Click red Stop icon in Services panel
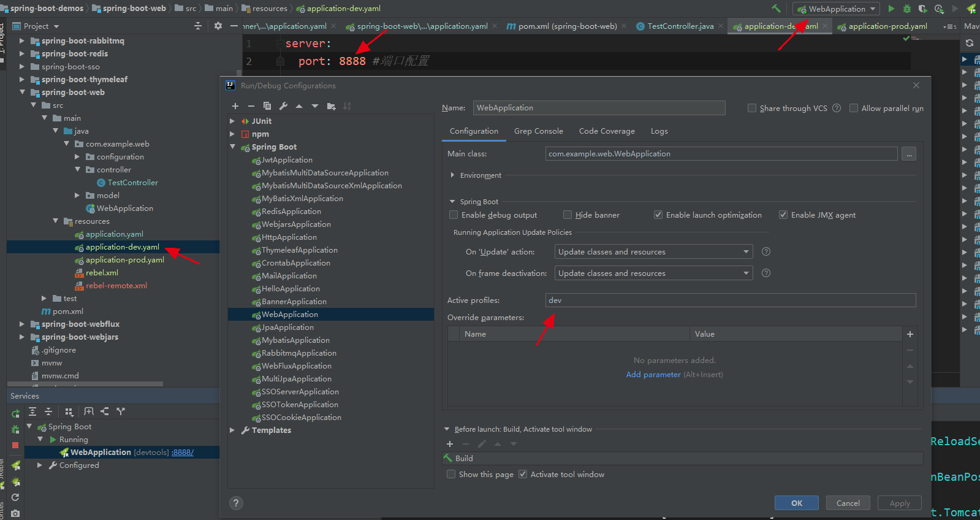This screenshot has height=520, width=980. [15, 445]
